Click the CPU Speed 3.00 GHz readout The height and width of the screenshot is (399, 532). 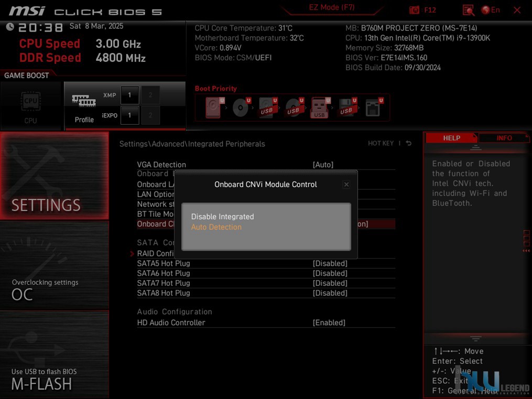pyautogui.click(x=80, y=44)
